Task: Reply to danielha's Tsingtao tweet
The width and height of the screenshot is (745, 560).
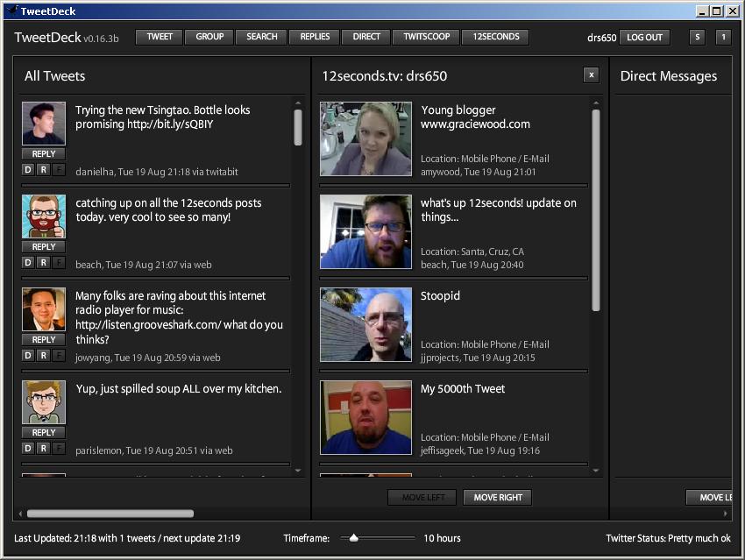Action: click(x=44, y=154)
